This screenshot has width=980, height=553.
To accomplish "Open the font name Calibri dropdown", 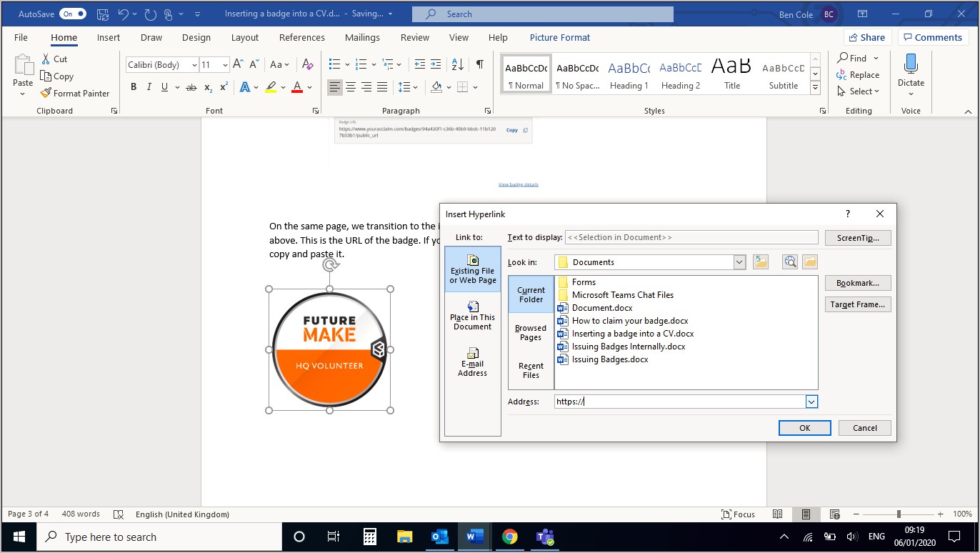I will (x=194, y=65).
